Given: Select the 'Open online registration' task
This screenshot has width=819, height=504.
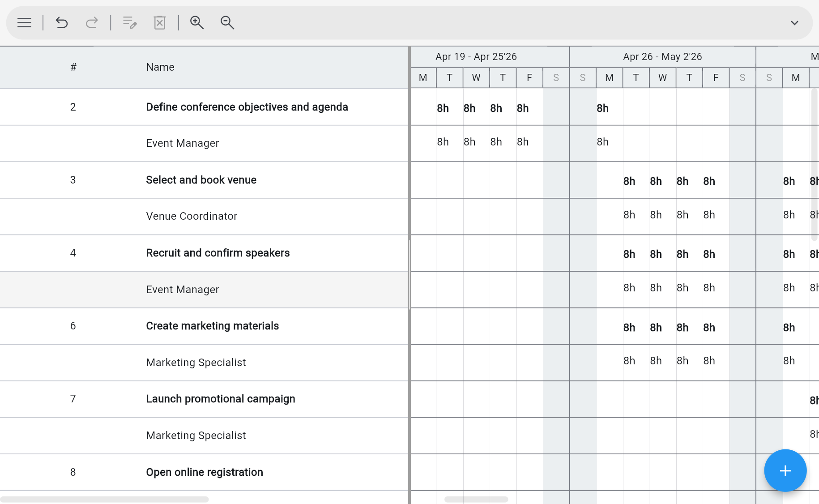Looking at the screenshot, I should [x=204, y=472].
